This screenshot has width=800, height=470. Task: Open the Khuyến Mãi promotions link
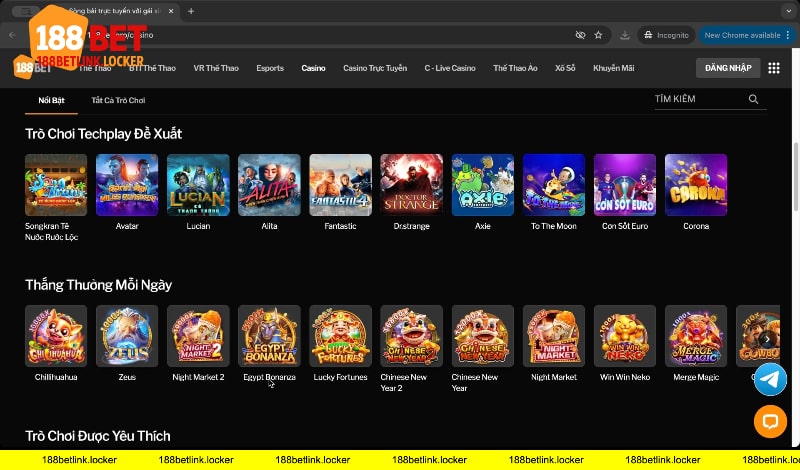614,68
